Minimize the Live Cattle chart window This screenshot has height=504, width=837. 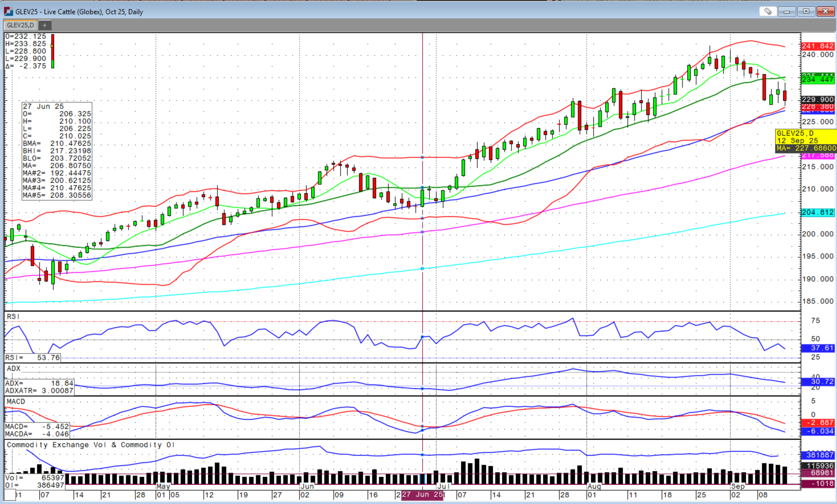point(786,11)
